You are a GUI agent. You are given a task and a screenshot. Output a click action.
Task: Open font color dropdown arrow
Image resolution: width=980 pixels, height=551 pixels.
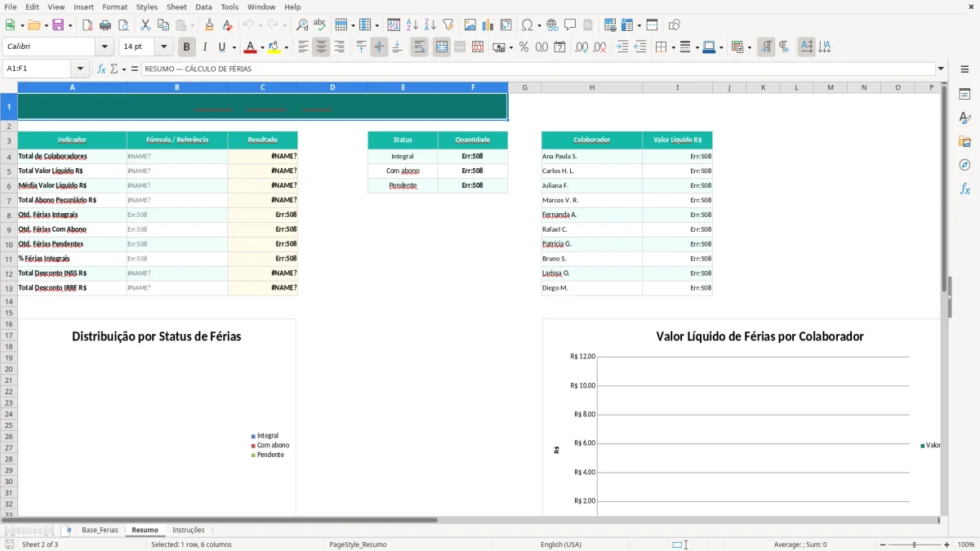pyautogui.click(x=262, y=47)
